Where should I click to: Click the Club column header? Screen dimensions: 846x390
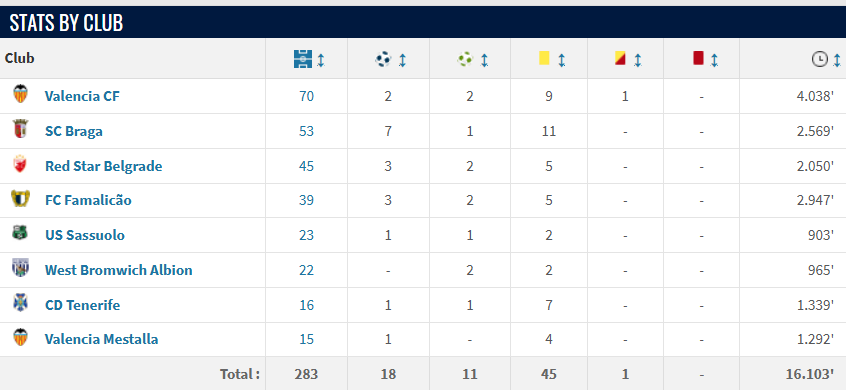[x=19, y=58]
